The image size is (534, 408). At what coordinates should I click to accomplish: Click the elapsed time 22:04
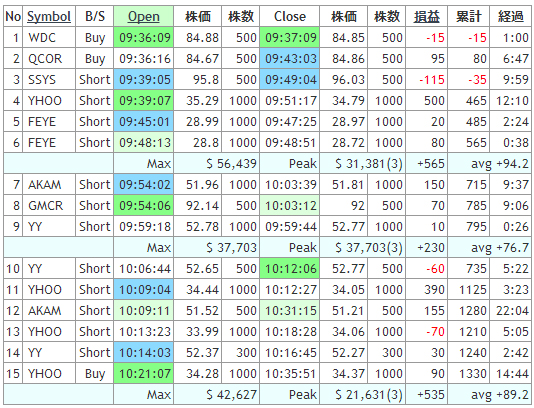(512, 310)
